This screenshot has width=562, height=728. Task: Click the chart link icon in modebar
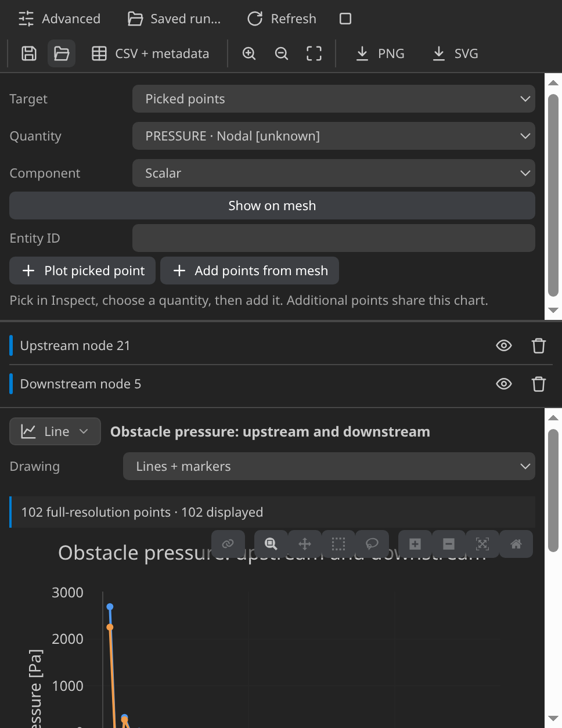228,544
